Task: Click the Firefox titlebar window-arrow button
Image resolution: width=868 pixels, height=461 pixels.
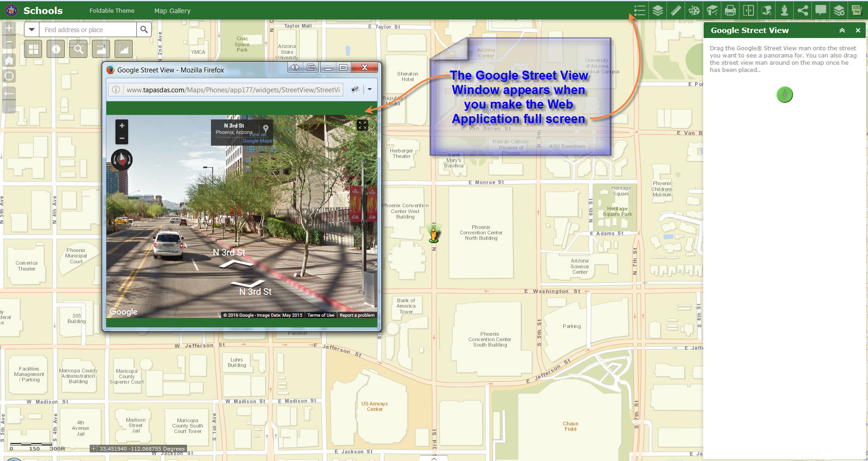Action: coord(311,67)
